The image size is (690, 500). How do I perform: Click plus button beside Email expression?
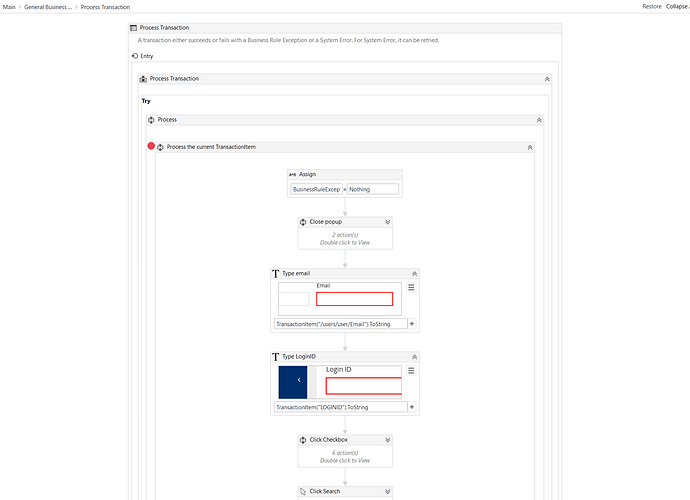pyautogui.click(x=412, y=324)
